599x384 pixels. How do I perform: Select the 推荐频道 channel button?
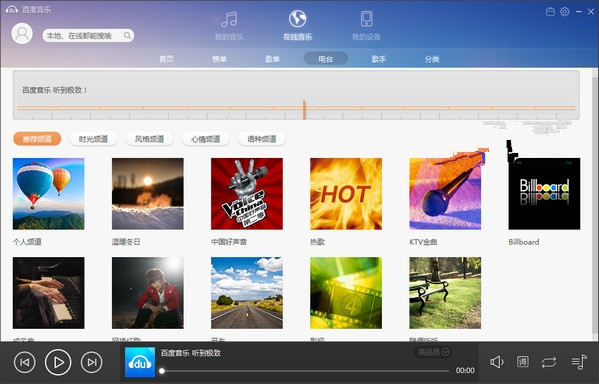click(37, 139)
